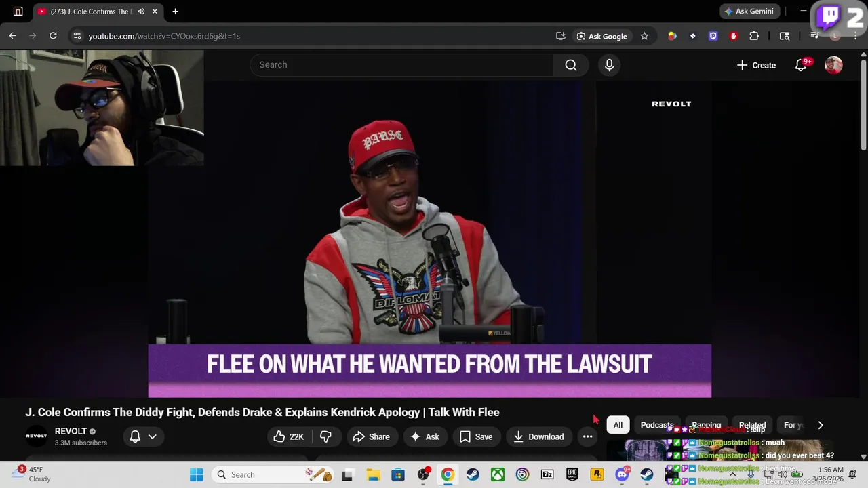Viewport: 868px width, 488px height.
Task: Select the All filter chip
Action: point(618,425)
